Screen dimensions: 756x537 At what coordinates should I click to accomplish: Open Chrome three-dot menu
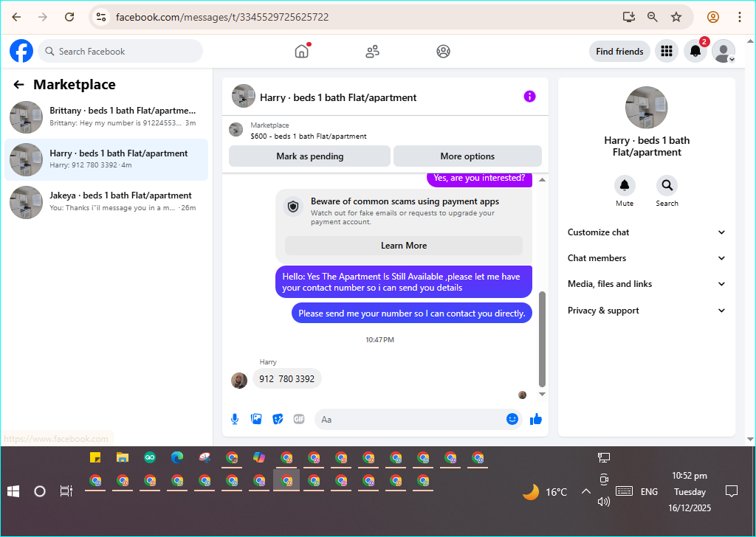click(739, 17)
